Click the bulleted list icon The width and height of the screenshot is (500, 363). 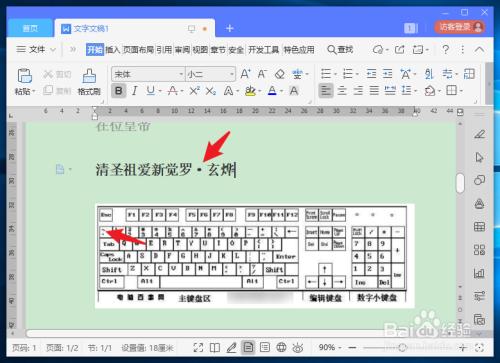tap(326, 74)
